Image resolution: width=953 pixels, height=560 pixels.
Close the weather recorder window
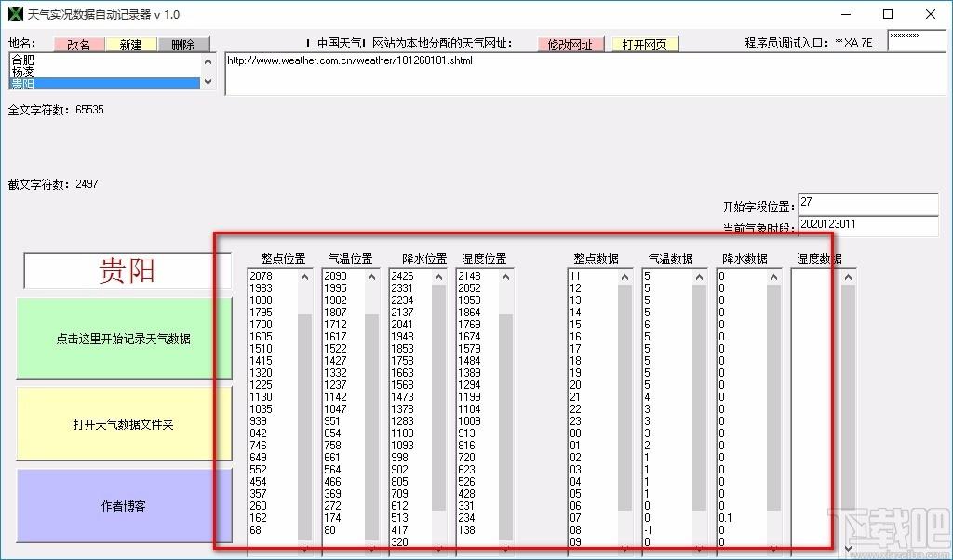coord(931,14)
